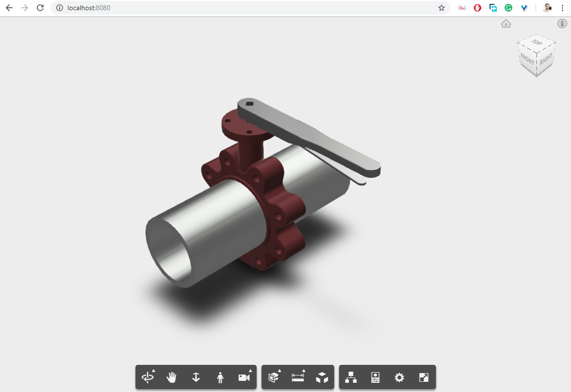The image size is (571, 392).
Task: Activate the Pan hand tool
Action: (x=172, y=377)
